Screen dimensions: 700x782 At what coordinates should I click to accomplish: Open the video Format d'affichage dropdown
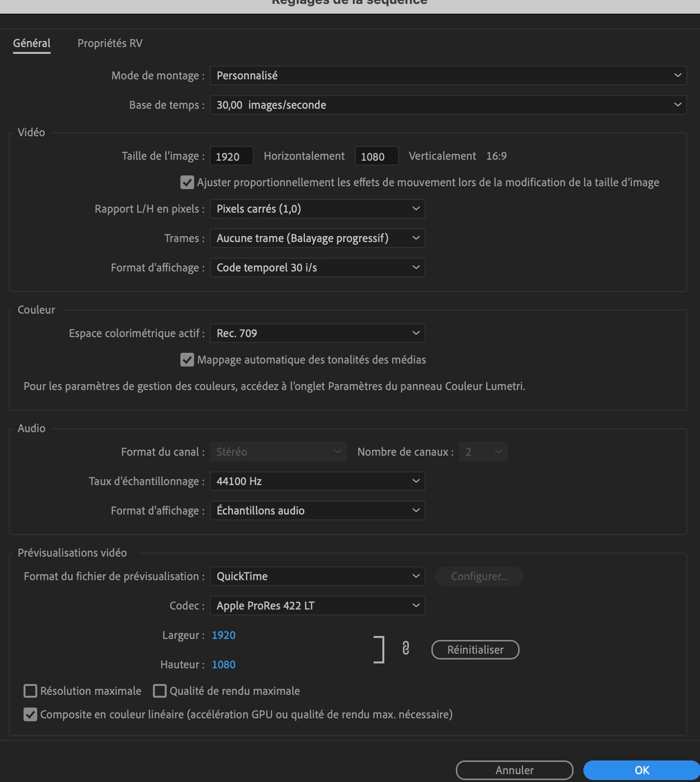point(317,268)
